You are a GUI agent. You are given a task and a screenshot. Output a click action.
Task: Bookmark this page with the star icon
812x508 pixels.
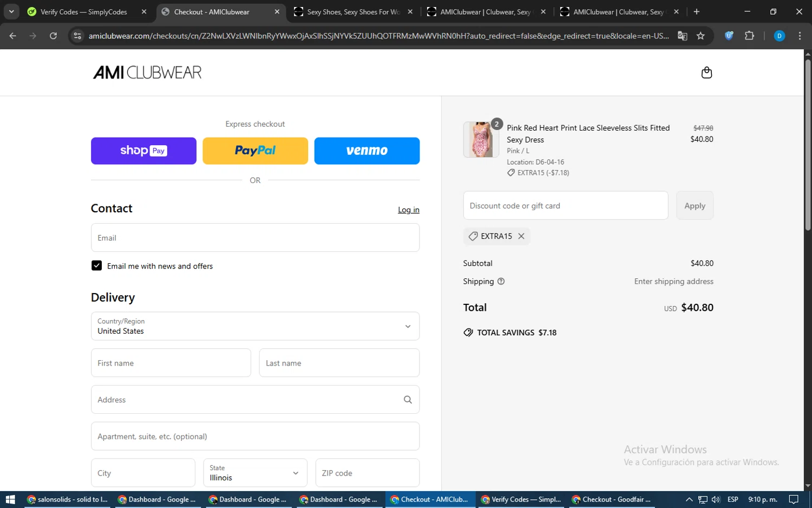click(700, 36)
